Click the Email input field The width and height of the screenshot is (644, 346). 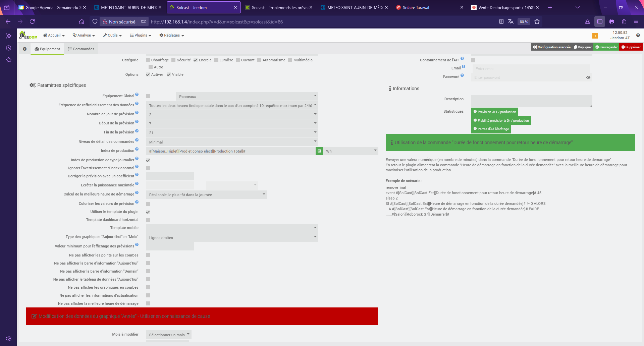click(531, 69)
